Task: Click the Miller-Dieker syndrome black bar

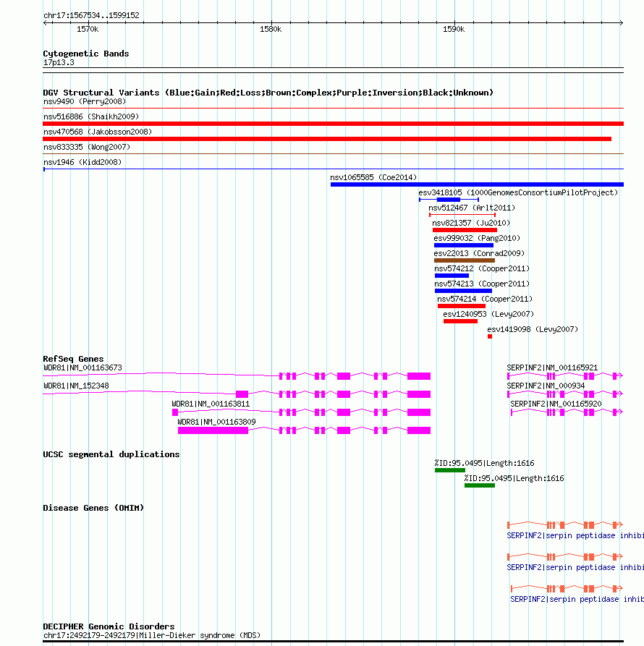Action: [x=333, y=642]
